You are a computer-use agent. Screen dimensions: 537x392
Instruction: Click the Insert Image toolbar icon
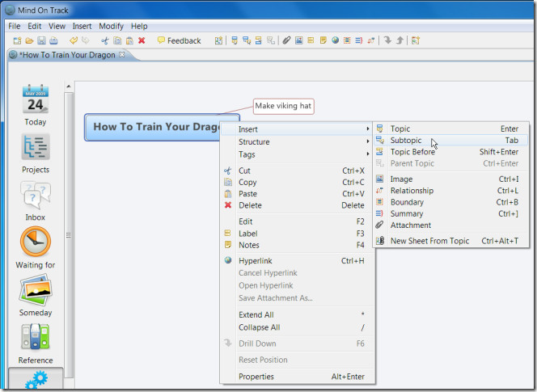[298, 40]
